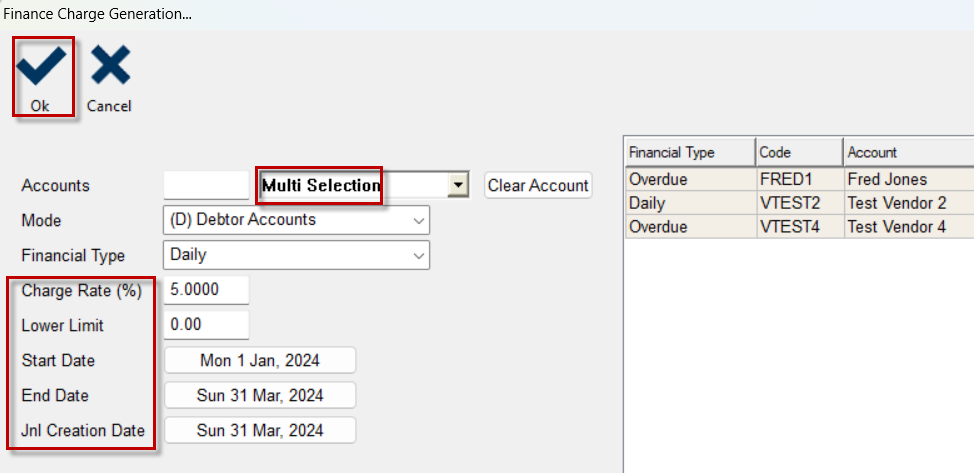Image resolution: width=974 pixels, height=473 pixels.
Task: Expand the Mode dropdown for Debtor Accounts
Action: tap(296, 220)
